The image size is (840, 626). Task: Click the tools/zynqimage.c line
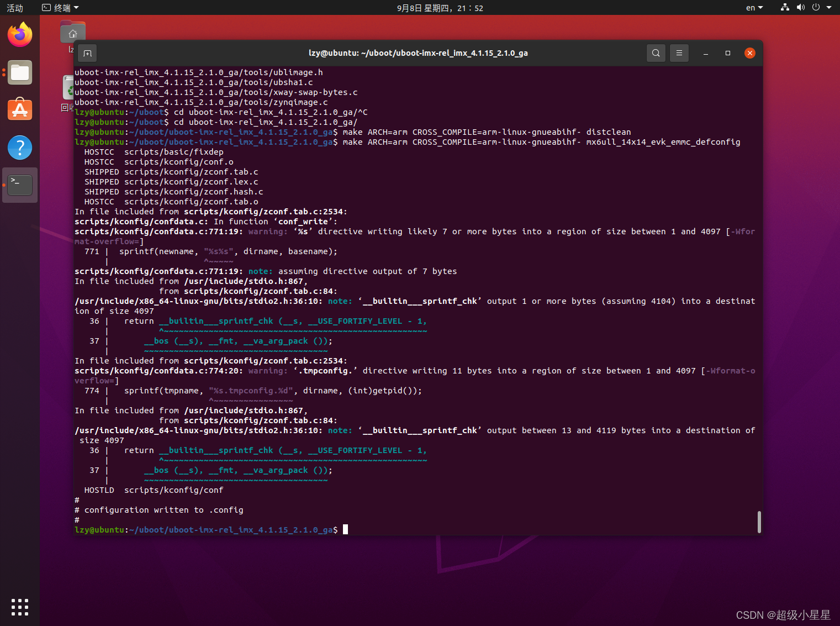tap(201, 102)
